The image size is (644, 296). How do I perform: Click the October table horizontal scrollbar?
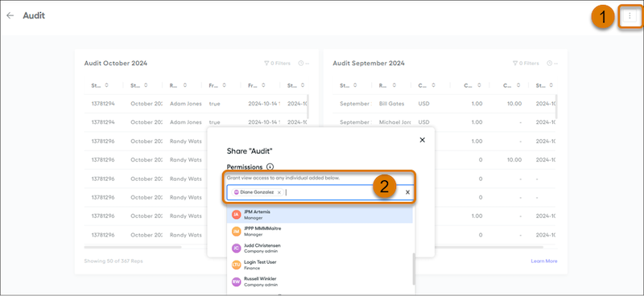pyautogui.click(x=133, y=247)
